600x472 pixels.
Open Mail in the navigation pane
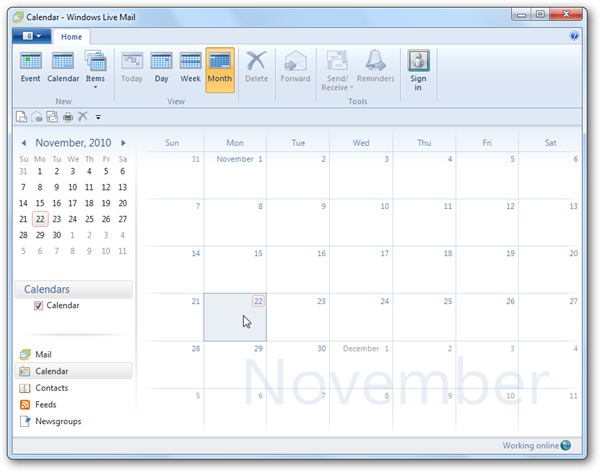click(x=43, y=354)
